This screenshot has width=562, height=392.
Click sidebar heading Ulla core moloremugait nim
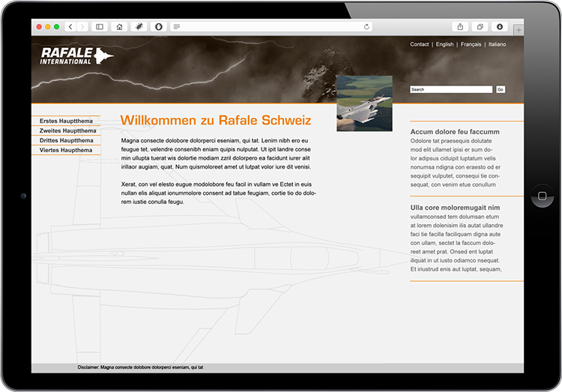pyautogui.click(x=455, y=208)
